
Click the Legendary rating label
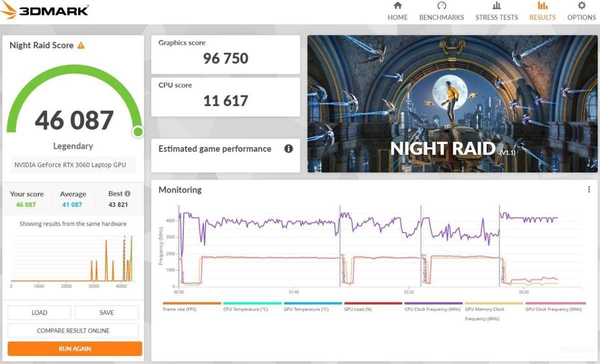[73, 146]
